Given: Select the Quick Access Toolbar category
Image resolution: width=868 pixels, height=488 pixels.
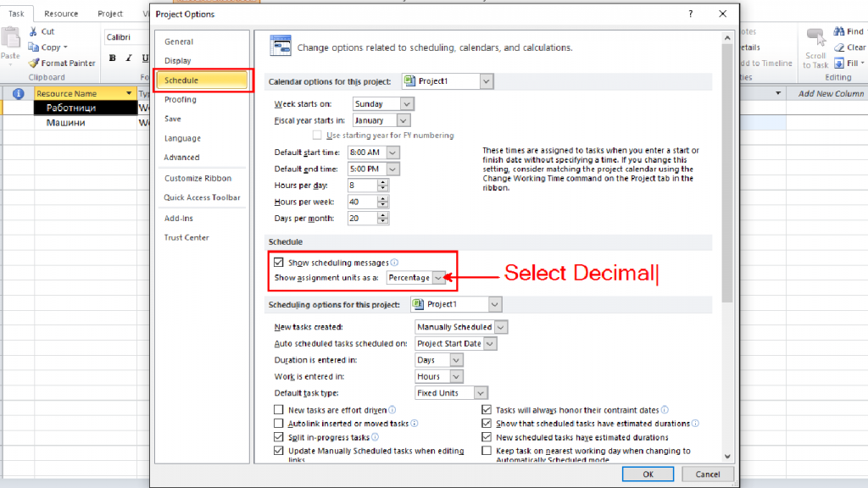Looking at the screenshot, I should tap(202, 197).
